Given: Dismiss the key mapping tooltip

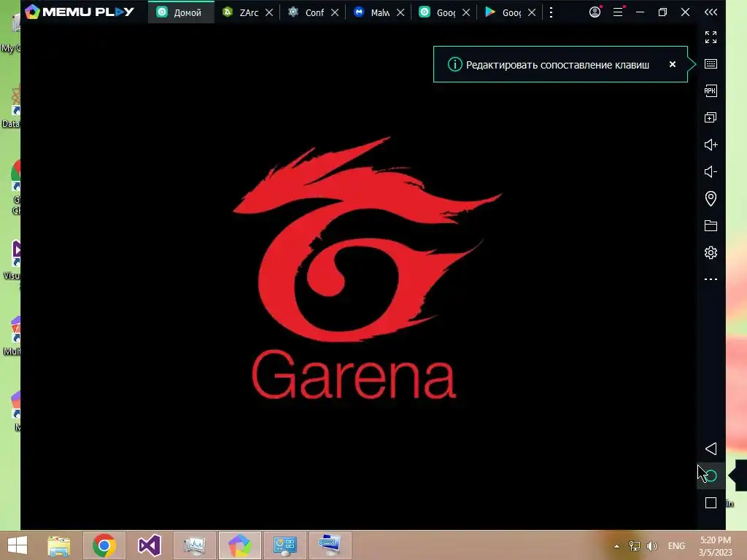Looking at the screenshot, I should tap(672, 64).
